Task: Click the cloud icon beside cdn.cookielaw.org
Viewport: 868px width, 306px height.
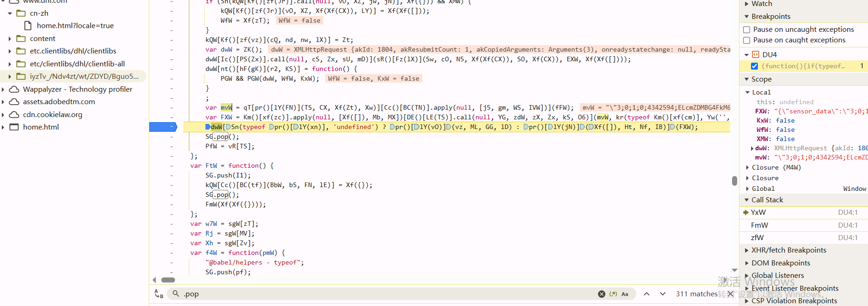Action: [x=14, y=114]
